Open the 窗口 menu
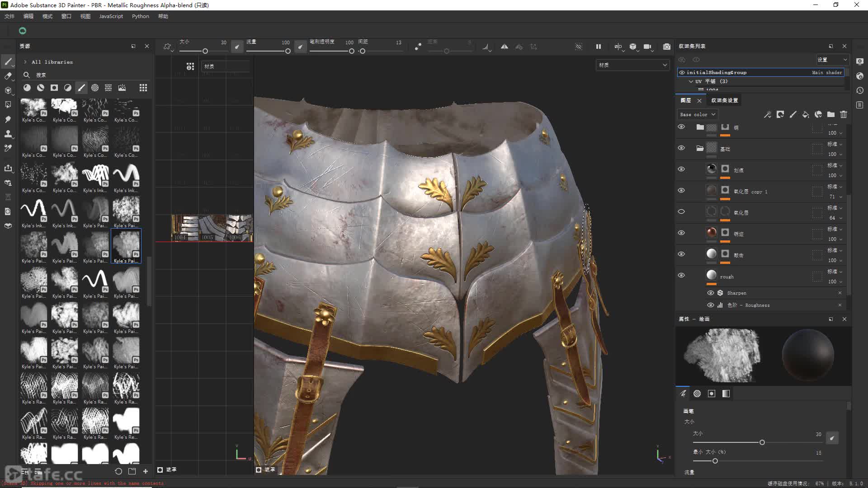 point(66,16)
